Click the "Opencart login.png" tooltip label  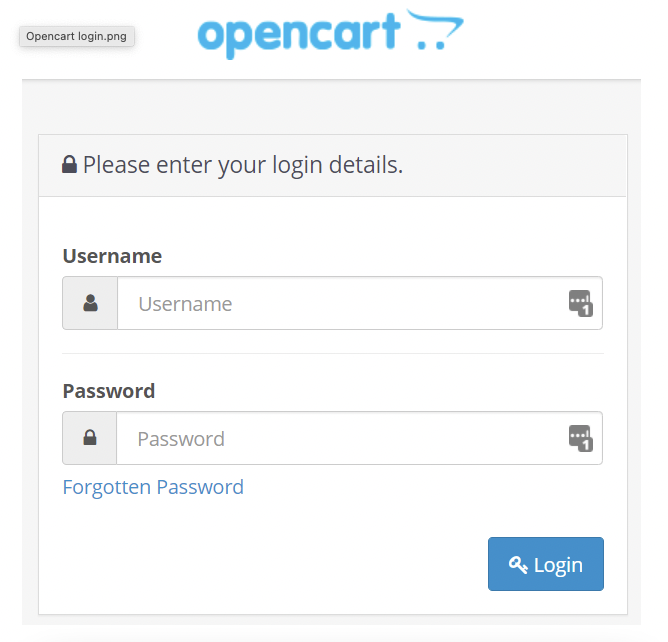[76, 36]
